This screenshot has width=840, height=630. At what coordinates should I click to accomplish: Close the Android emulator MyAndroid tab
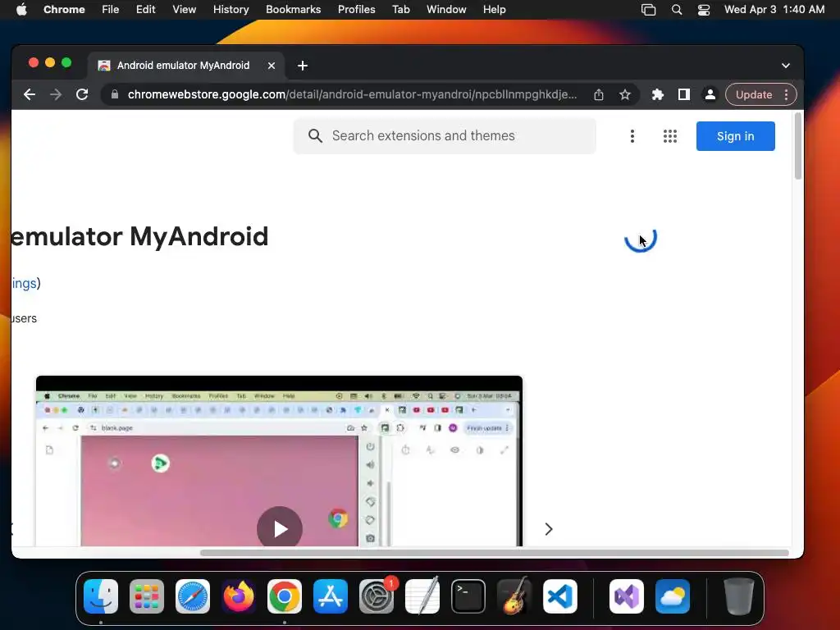point(272,66)
